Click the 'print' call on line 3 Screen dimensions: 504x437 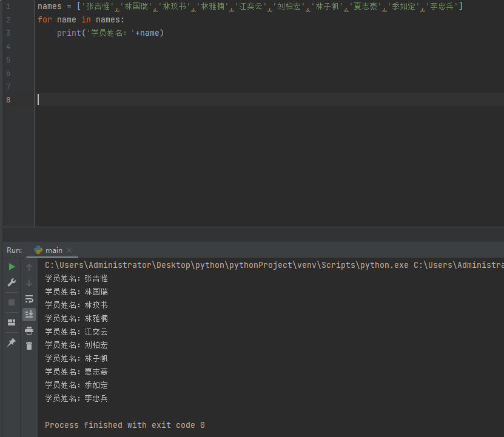69,33
